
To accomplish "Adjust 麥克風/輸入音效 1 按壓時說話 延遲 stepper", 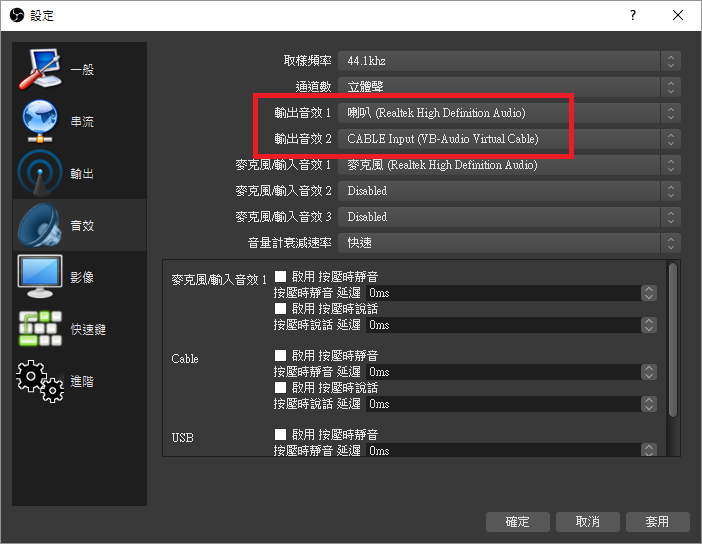I will click(x=649, y=325).
